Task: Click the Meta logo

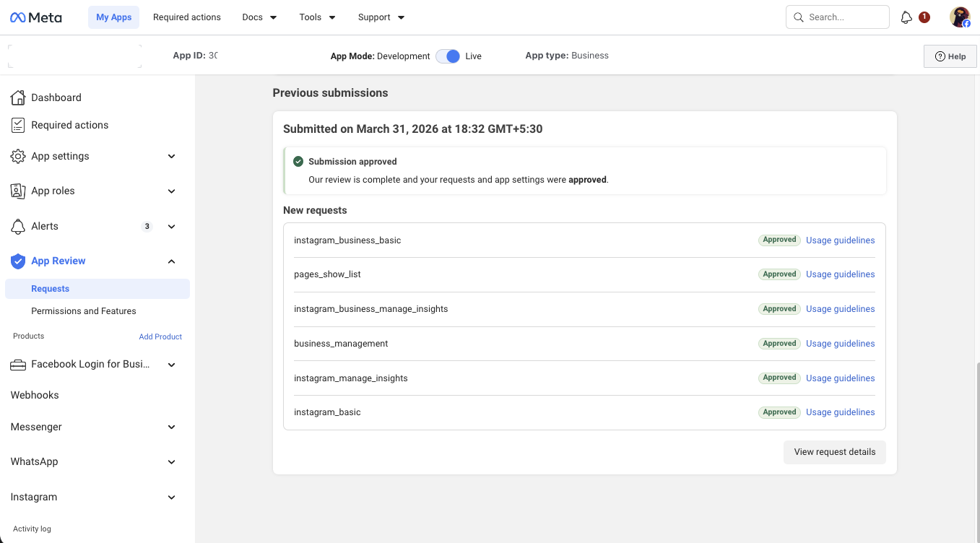Action: (36, 17)
